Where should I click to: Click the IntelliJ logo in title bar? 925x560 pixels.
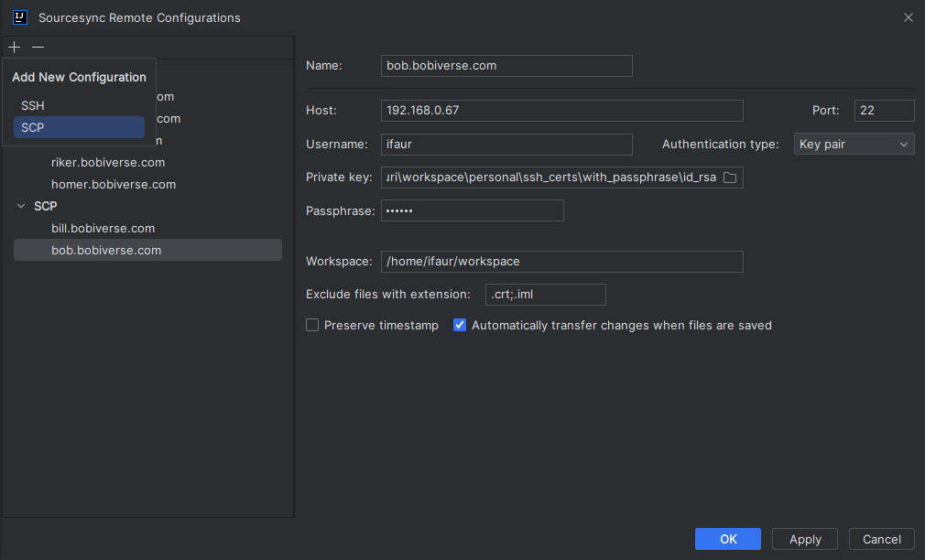coord(20,17)
